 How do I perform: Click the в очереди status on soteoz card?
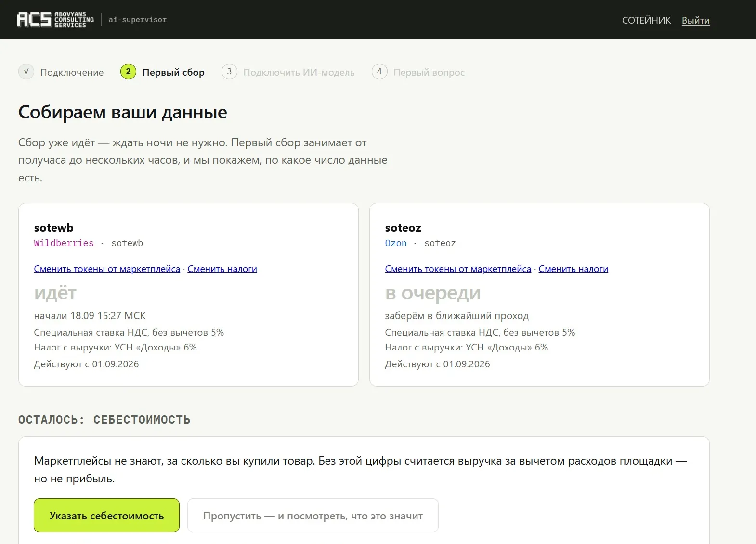tap(433, 293)
